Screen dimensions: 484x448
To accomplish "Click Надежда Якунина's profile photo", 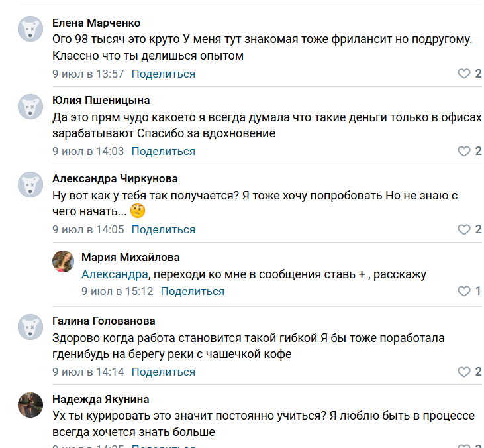I will point(30,406).
